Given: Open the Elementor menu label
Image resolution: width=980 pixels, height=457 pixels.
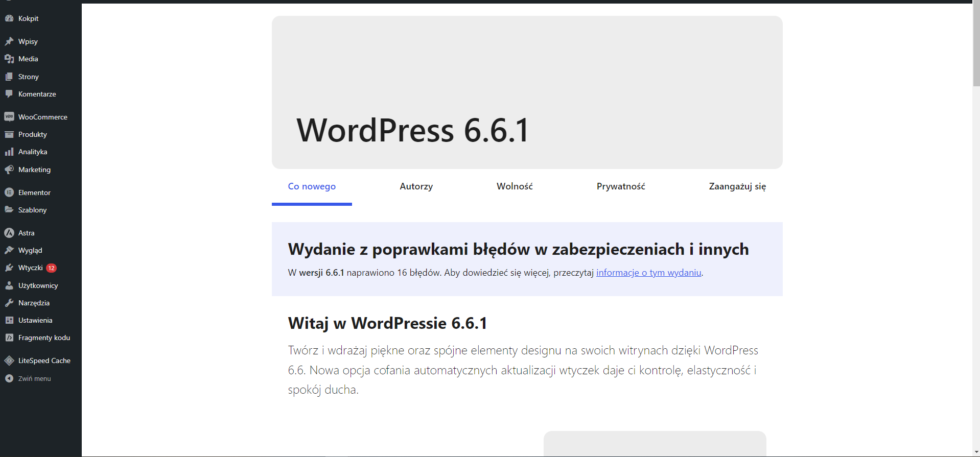Looking at the screenshot, I should (x=34, y=193).
